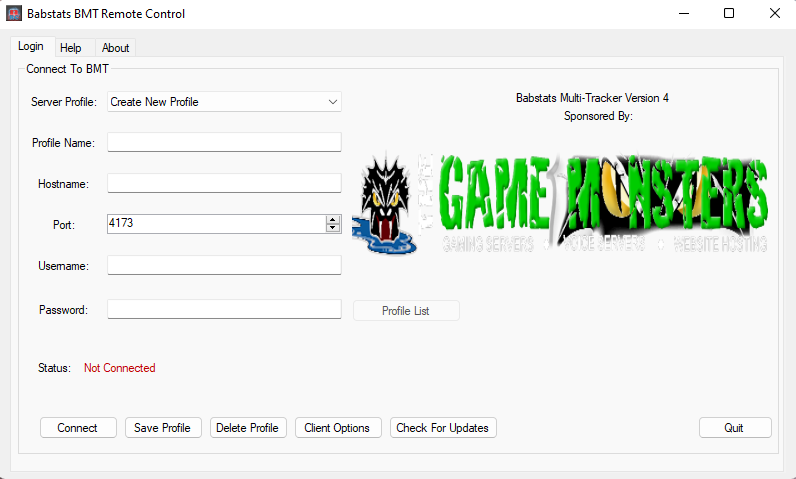Click Check For Updates button
This screenshot has width=796, height=479.
(443, 428)
